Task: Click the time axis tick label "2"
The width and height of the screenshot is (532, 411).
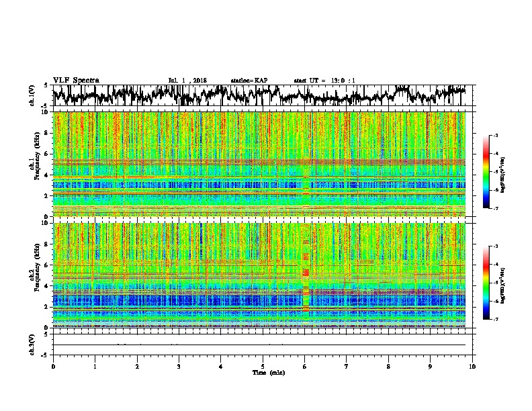Action: pyautogui.click(x=137, y=367)
